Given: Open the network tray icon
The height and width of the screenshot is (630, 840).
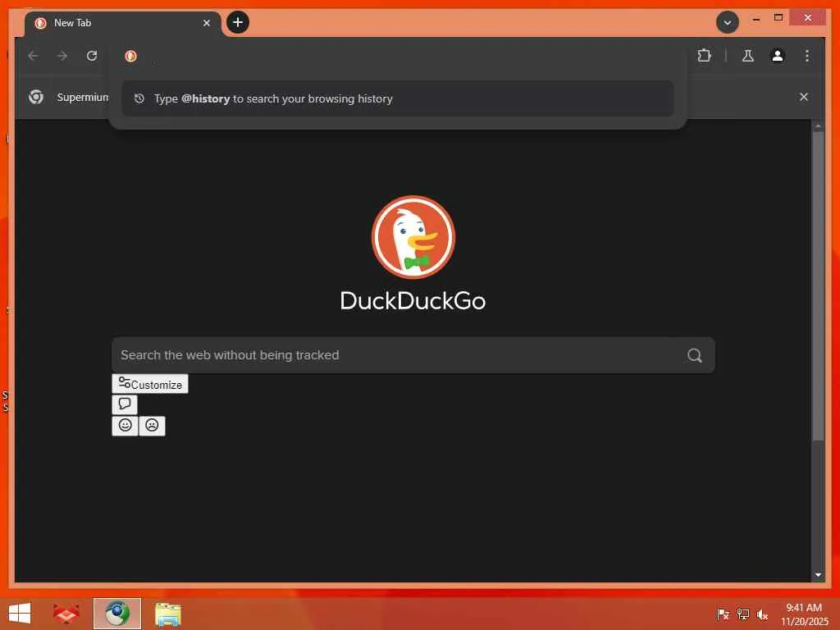Looking at the screenshot, I should pyautogui.click(x=742, y=614).
